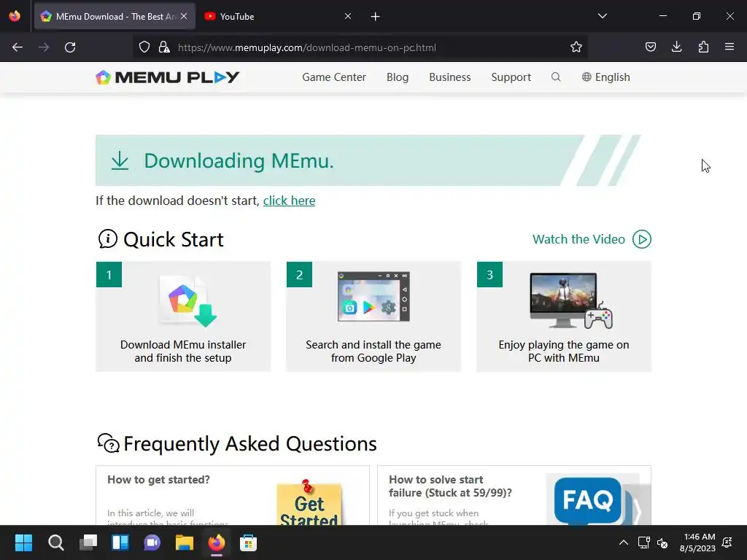This screenshot has width=747, height=560.
Task: Click the Firefox logo in the title bar
Action: click(15, 16)
